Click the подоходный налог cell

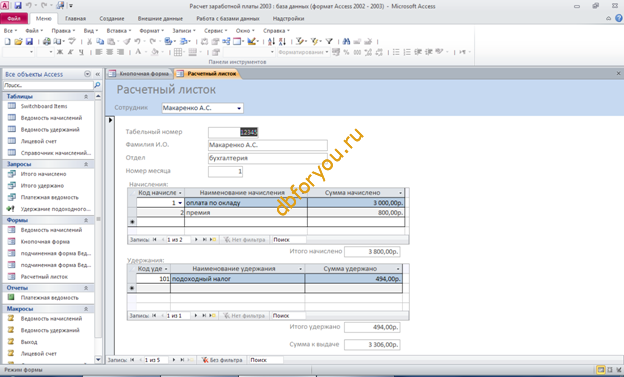[238, 279]
